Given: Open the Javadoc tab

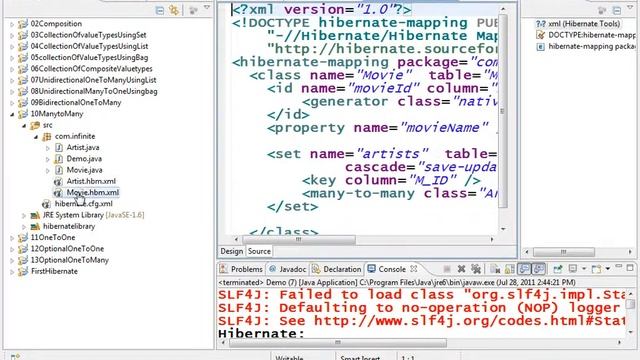Looking at the screenshot, I should point(287,269).
